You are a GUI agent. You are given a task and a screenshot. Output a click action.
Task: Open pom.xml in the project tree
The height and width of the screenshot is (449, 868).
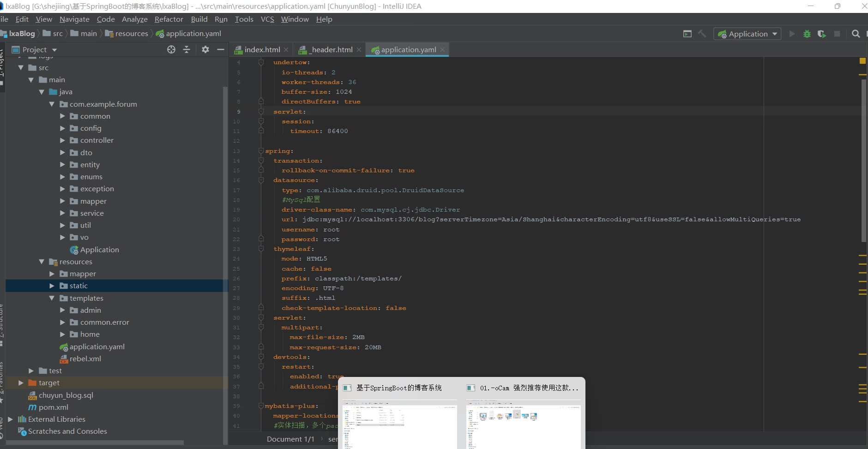pos(53,407)
